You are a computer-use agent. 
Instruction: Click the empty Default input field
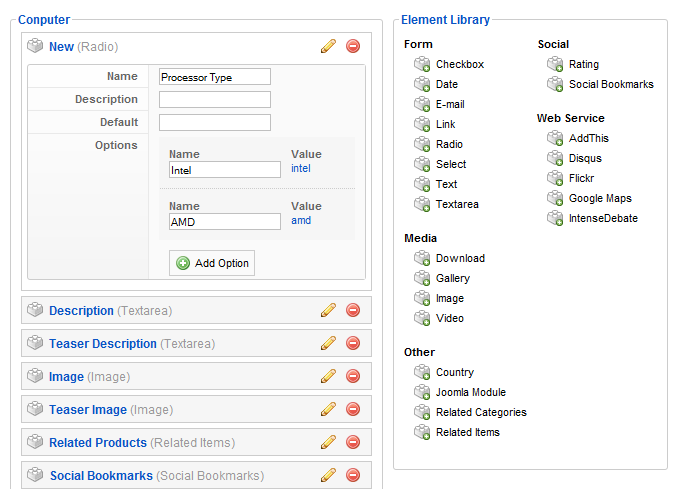click(x=215, y=122)
